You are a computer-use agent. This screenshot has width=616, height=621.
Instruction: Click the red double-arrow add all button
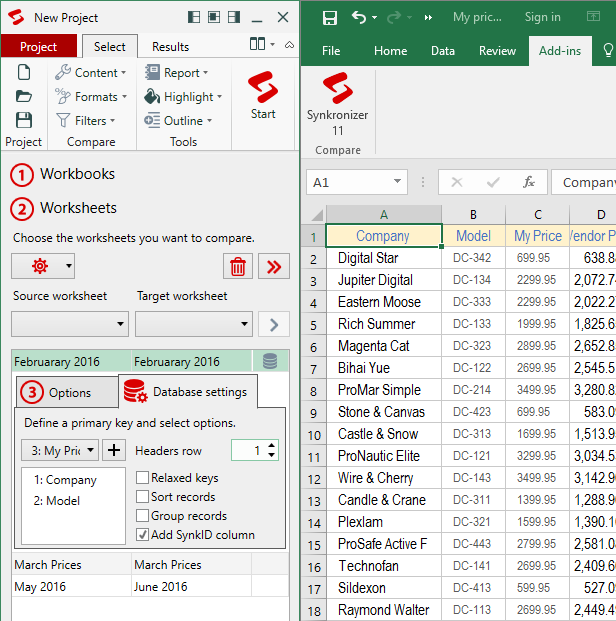(274, 267)
